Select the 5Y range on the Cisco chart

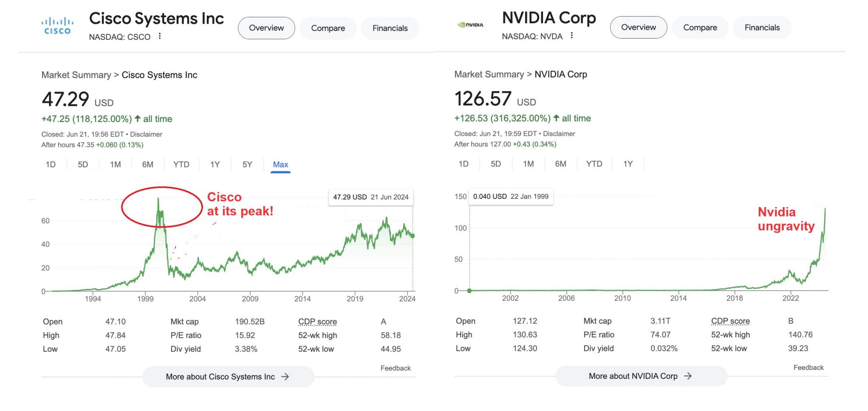247,164
